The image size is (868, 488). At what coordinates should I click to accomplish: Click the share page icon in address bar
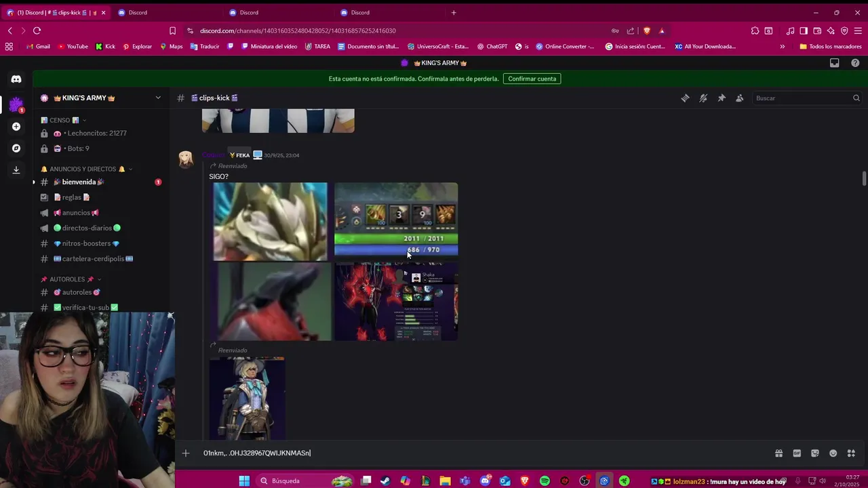pyautogui.click(x=631, y=30)
